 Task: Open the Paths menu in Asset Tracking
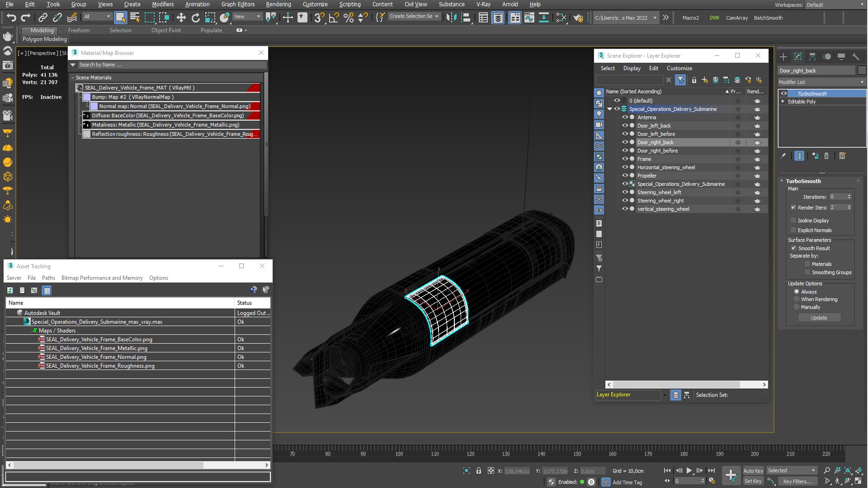[48, 278]
